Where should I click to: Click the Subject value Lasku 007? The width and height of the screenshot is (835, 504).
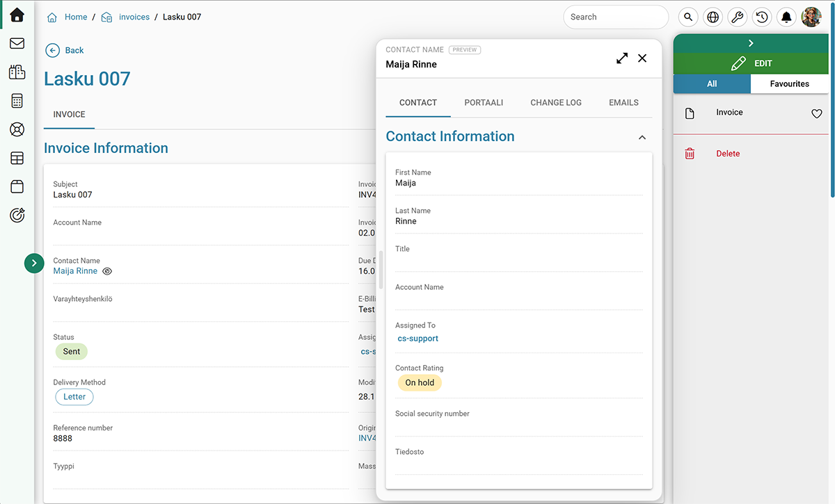pos(72,195)
